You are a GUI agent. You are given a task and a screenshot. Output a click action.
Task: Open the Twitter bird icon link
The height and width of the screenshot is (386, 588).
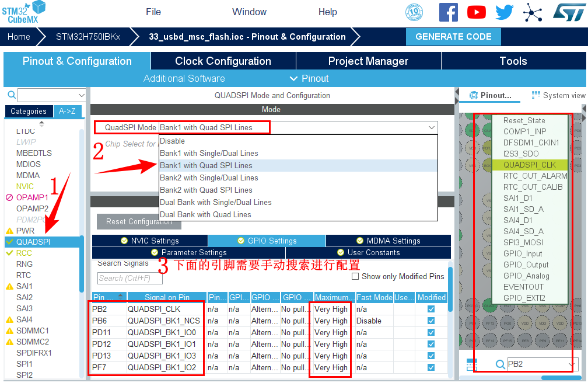pyautogui.click(x=504, y=12)
